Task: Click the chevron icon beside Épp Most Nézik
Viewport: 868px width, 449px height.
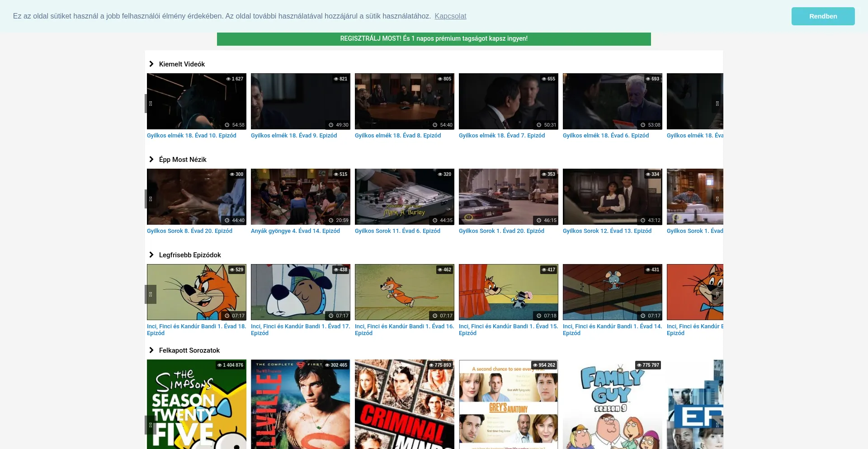Action: 151,160
